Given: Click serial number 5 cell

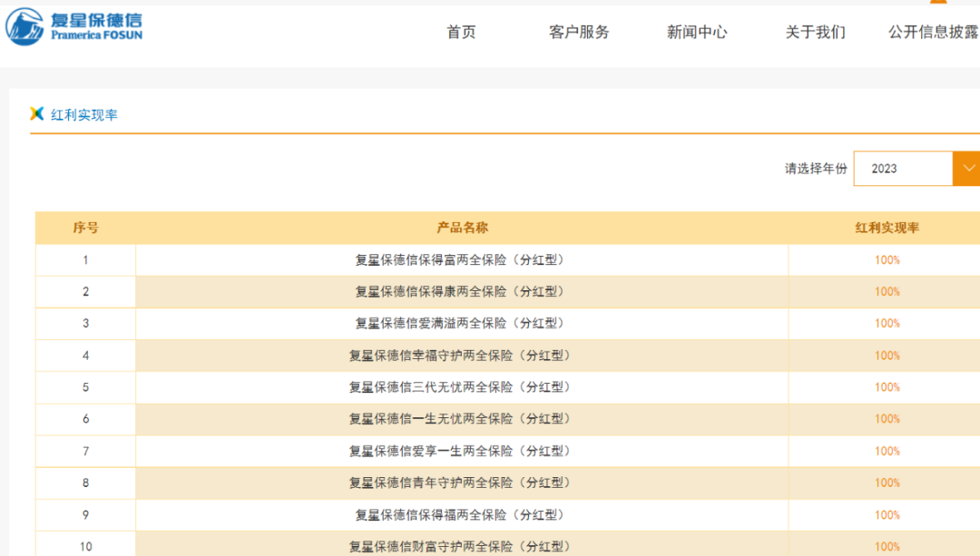Looking at the screenshot, I should [85, 387].
